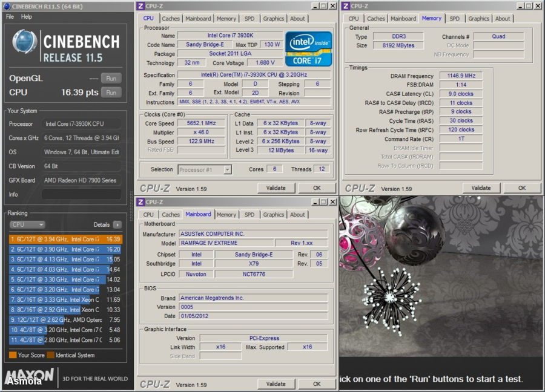The width and height of the screenshot is (545, 392).
Task: Click OK in Mainboard CPU-Z window
Action: coord(317,384)
